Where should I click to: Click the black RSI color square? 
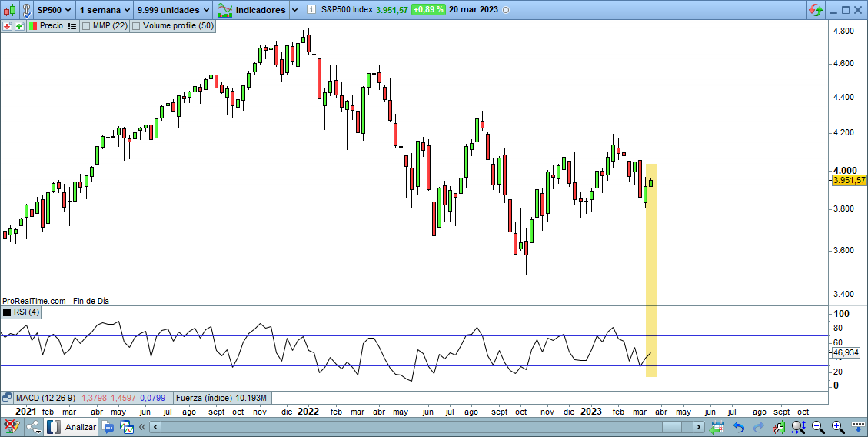tap(7, 312)
